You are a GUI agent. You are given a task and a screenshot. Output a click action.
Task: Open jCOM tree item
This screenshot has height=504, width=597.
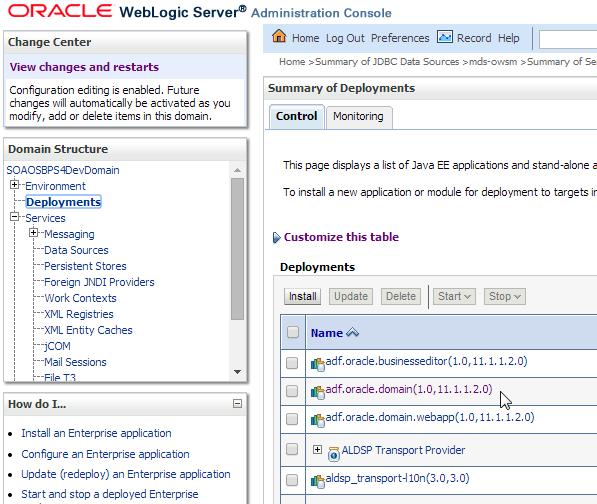[x=57, y=346]
